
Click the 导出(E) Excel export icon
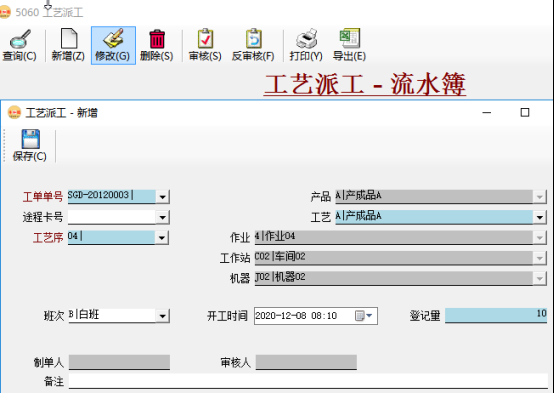pos(349,38)
